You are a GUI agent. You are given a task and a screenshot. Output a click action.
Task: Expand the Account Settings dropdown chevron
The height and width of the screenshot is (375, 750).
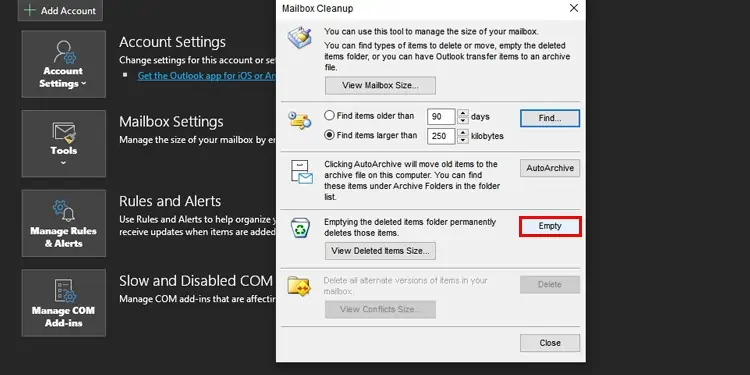pos(84,84)
